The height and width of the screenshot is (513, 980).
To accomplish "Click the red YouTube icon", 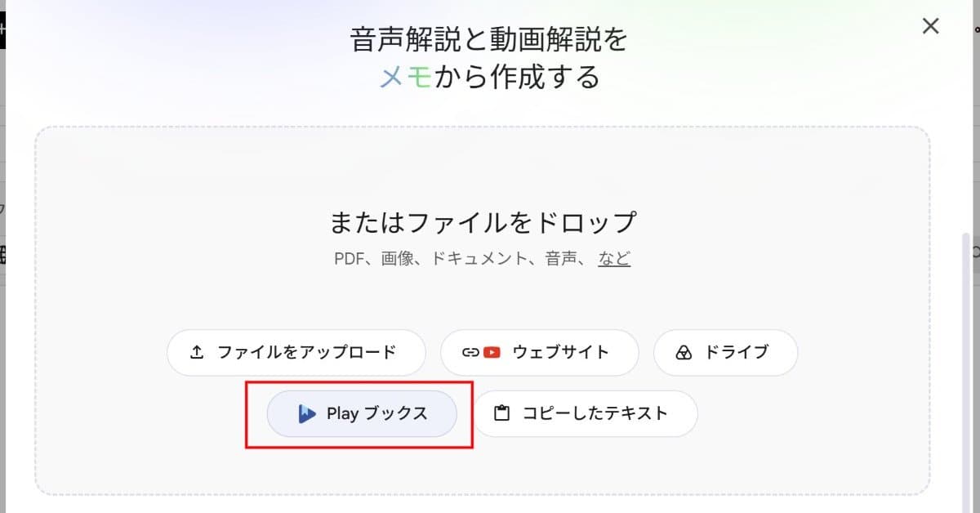I will pyautogui.click(x=492, y=352).
